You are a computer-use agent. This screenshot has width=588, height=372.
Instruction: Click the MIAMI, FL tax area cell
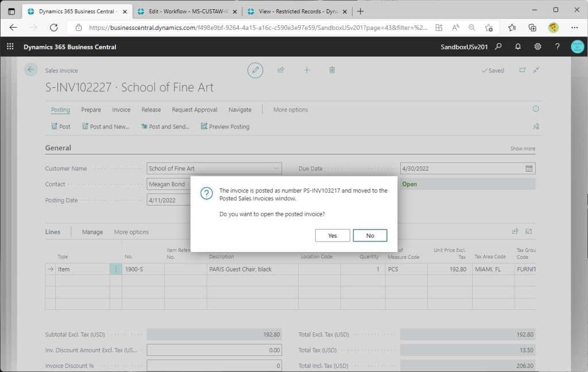coord(493,269)
